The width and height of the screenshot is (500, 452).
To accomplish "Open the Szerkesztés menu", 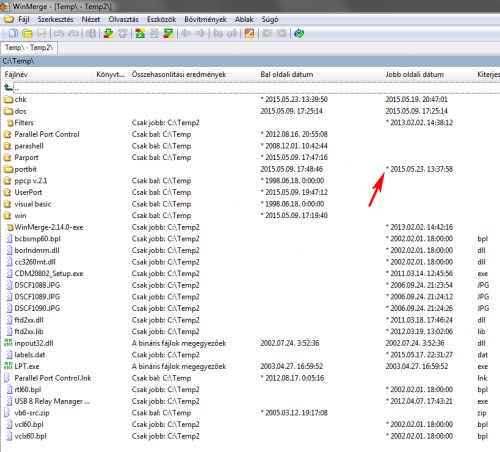I will [x=55, y=19].
